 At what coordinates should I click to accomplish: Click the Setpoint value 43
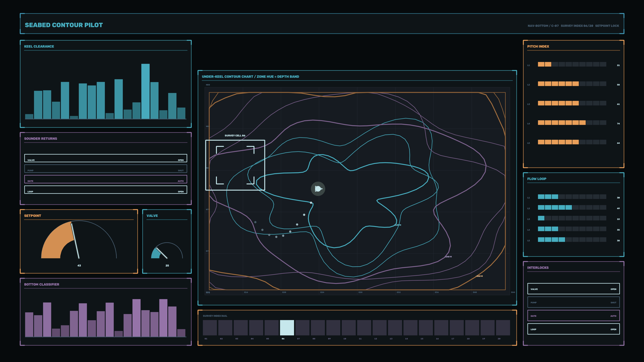click(x=79, y=266)
